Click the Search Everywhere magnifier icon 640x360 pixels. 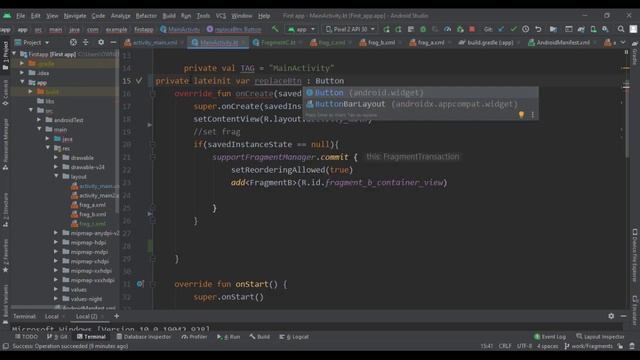point(621,29)
